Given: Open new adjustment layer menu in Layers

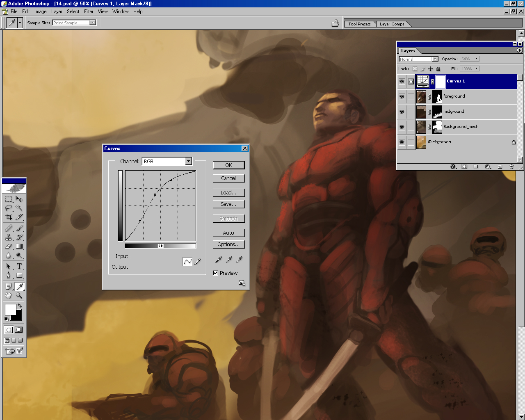Looking at the screenshot, I should [488, 167].
